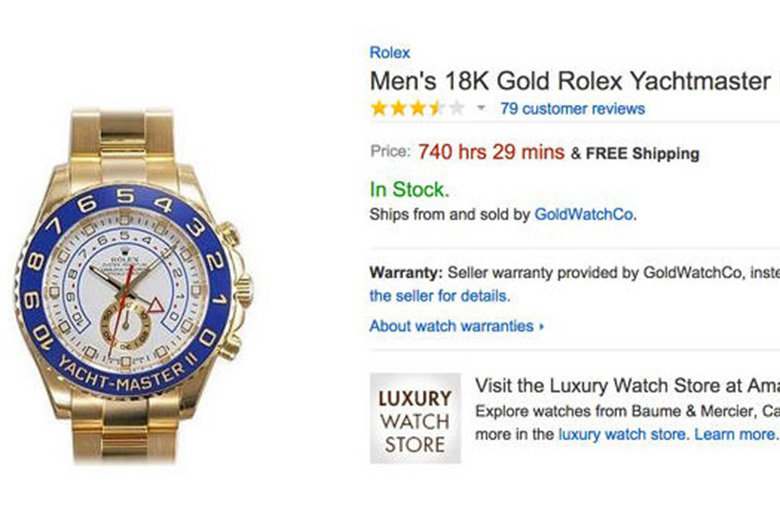Expand the arrow beside About watch warranties

tap(542, 326)
